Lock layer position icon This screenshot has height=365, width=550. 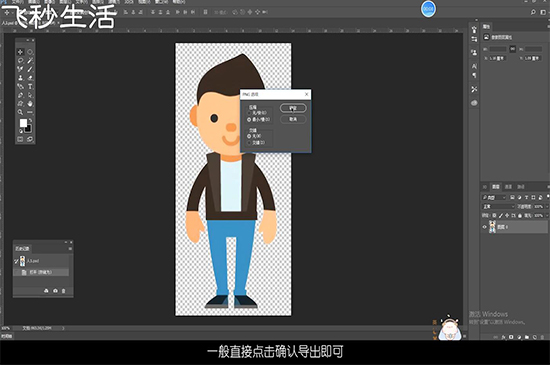pyautogui.click(x=507, y=215)
